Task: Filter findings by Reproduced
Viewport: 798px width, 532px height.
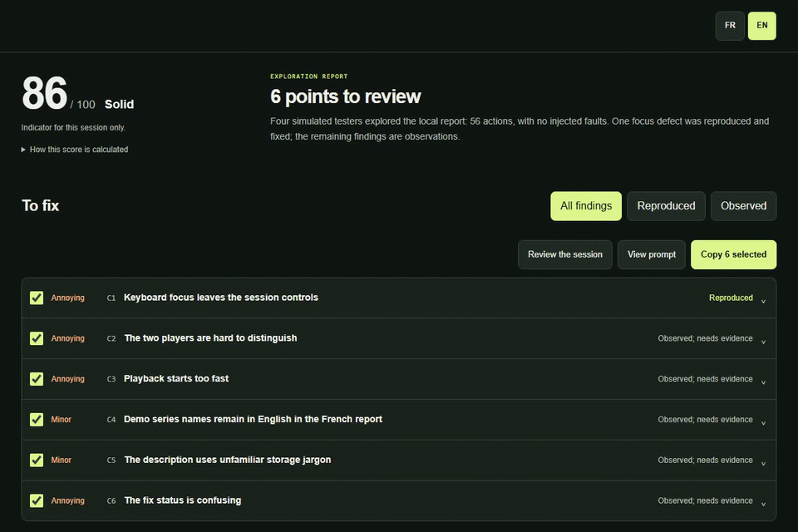Action: click(666, 205)
